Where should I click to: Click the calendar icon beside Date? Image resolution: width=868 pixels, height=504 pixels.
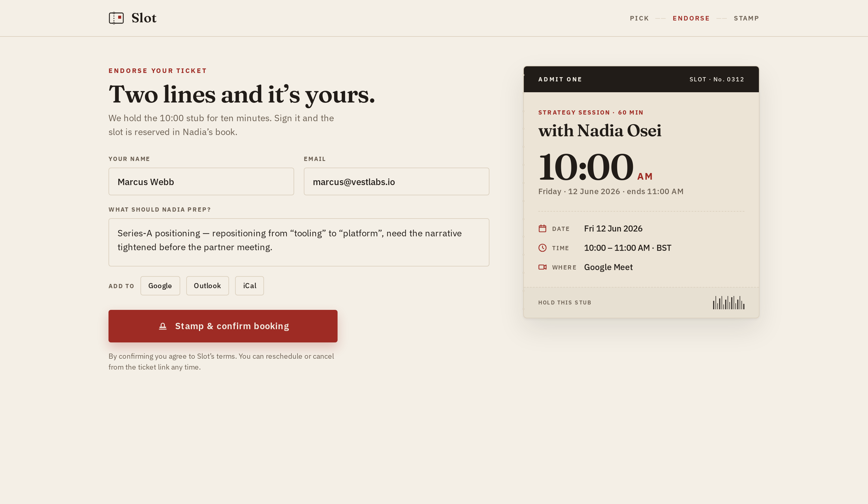pyautogui.click(x=542, y=228)
